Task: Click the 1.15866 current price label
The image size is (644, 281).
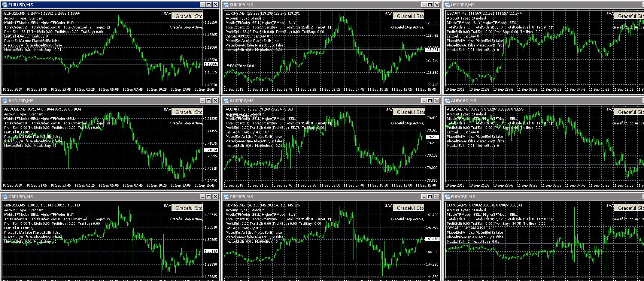Action: coord(210,64)
